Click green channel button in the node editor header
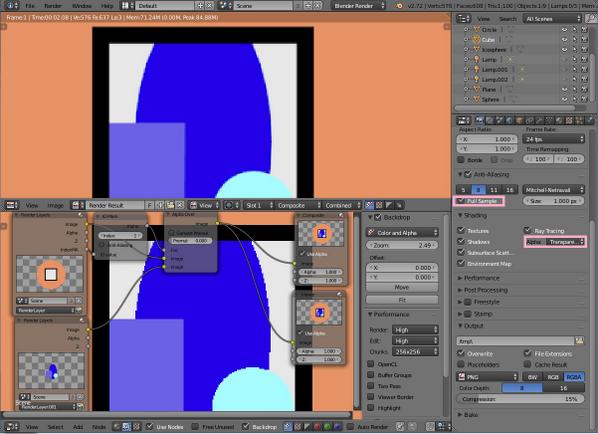This screenshot has height=434, width=598. 327,426
